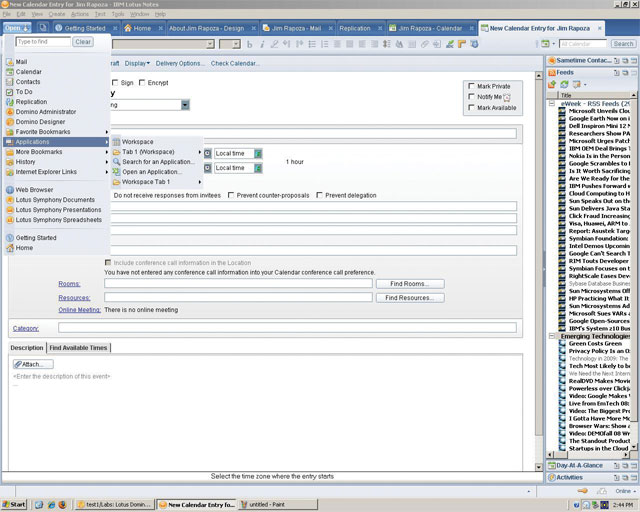
Task: Click the bold formatting icon
Action: click(249, 44)
